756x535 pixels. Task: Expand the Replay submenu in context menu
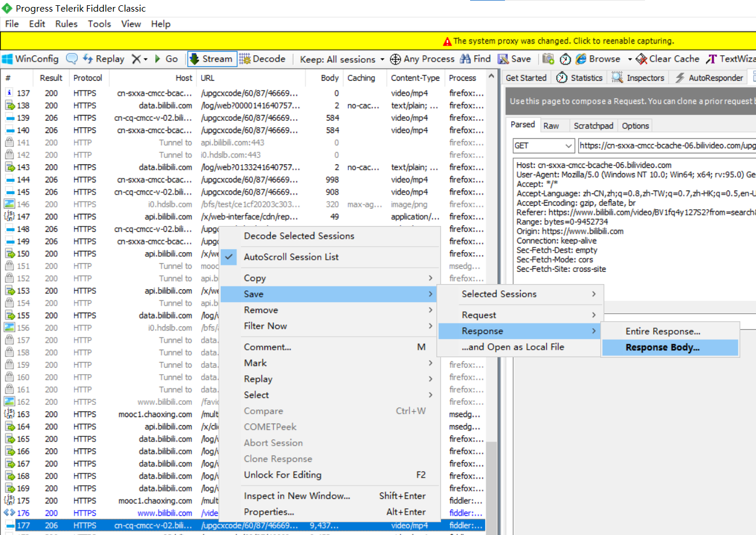329,379
